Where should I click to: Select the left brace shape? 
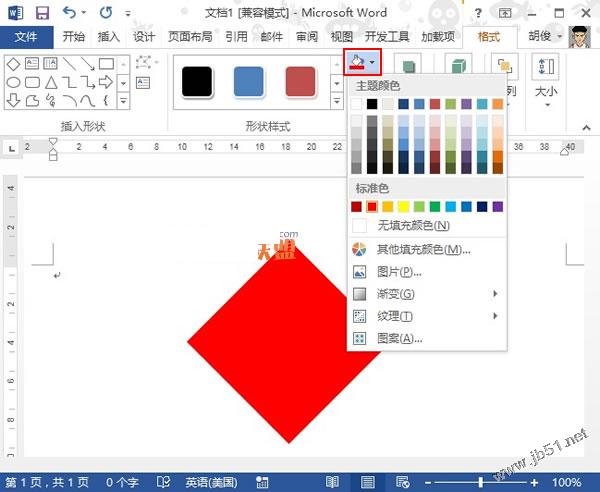coord(106,101)
